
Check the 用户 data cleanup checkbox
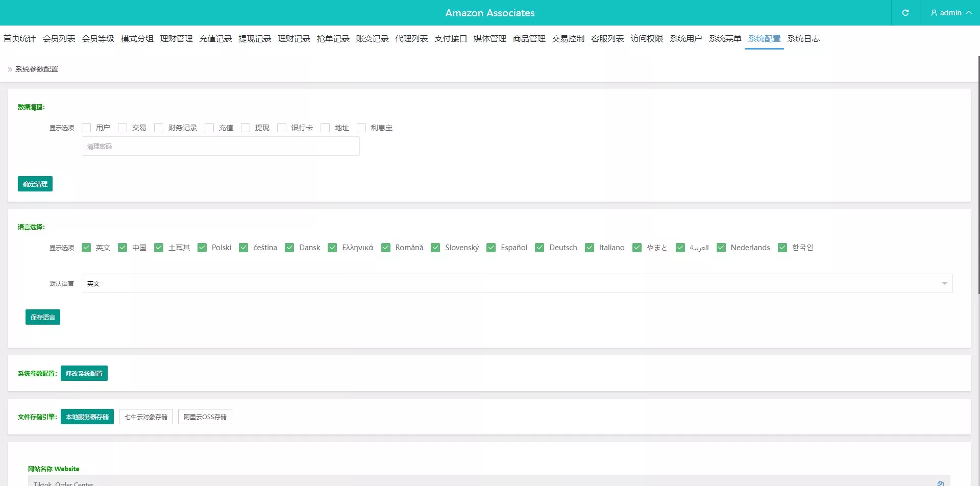point(86,128)
